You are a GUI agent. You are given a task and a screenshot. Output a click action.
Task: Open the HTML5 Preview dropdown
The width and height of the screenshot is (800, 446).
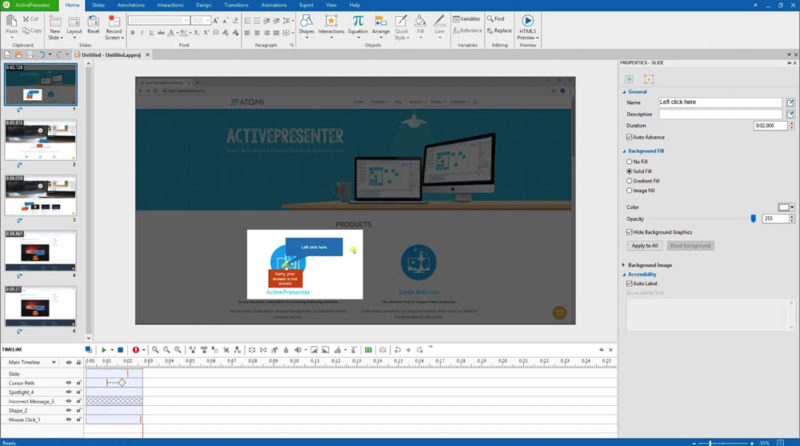(537, 38)
